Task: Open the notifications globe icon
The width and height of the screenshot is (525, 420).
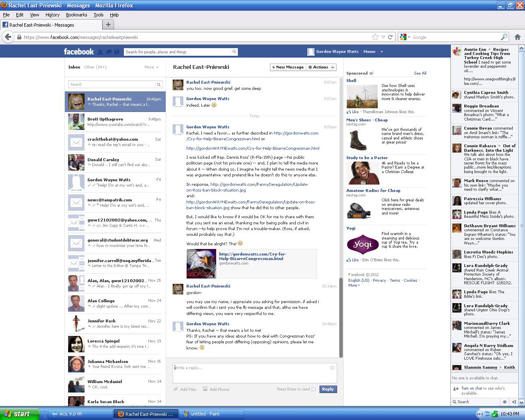Action: pos(116,52)
